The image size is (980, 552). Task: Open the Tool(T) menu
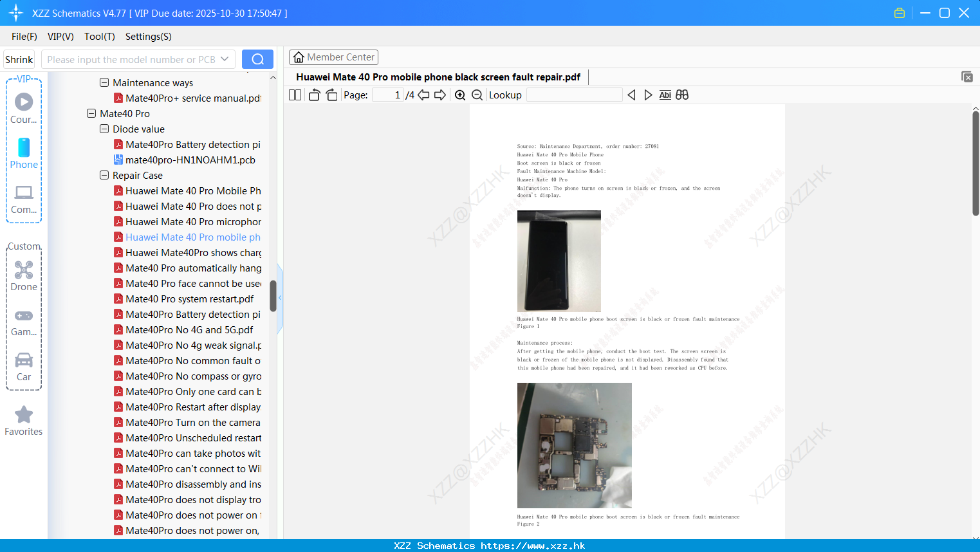point(100,36)
